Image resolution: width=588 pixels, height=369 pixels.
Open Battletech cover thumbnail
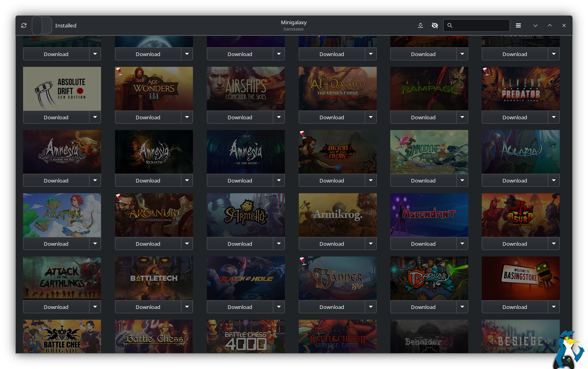(x=154, y=278)
